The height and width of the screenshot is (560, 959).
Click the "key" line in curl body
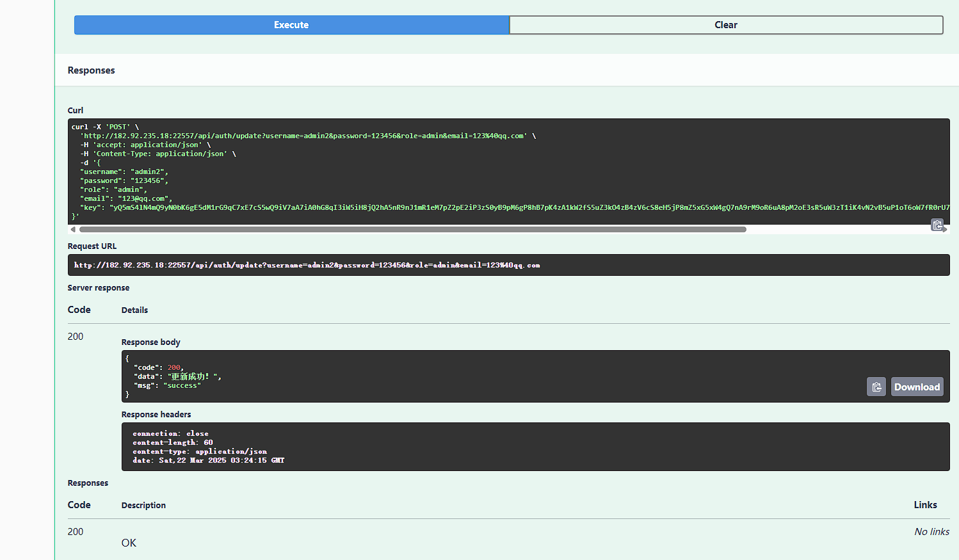(x=515, y=207)
